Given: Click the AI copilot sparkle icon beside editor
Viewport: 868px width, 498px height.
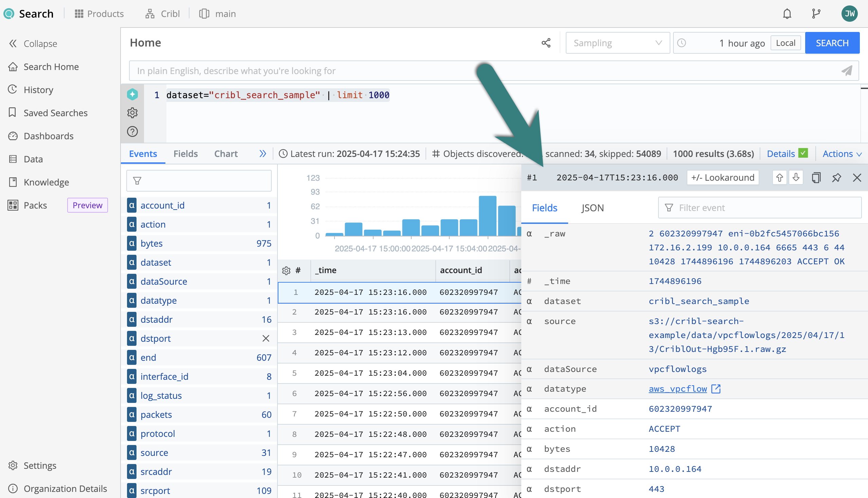Looking at the screenshot, I should tap(132, 94).
